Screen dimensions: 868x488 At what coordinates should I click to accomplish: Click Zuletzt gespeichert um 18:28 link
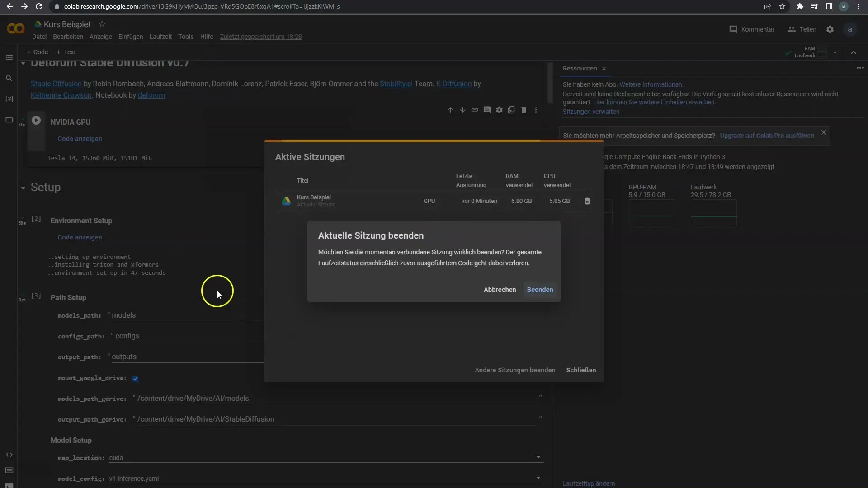(261, 37)
